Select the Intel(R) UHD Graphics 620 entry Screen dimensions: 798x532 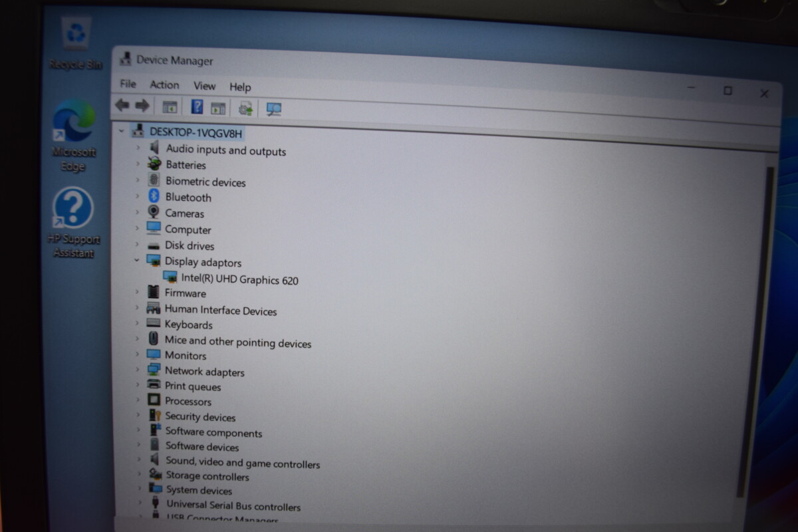(240, 279)
